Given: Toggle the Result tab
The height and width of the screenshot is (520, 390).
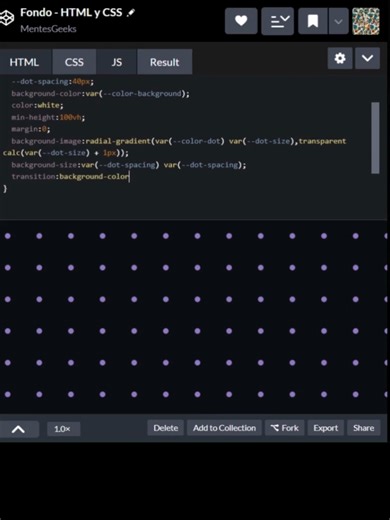Looking at the screenshot, I should [x=165, y=62].
